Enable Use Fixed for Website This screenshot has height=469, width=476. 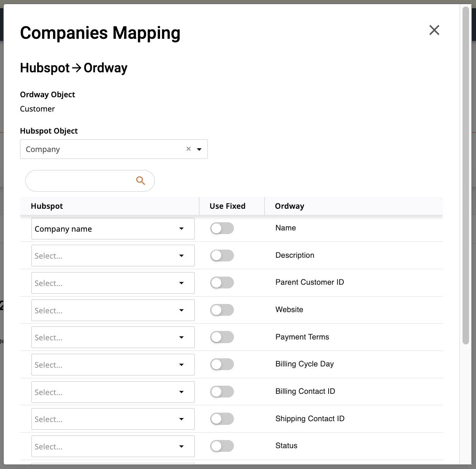(x=222, y=310)
